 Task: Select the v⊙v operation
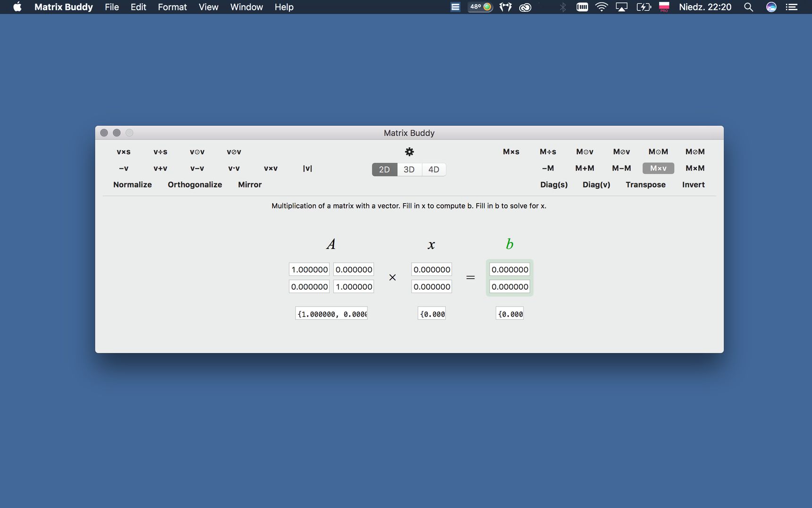[x=197, y=152]
